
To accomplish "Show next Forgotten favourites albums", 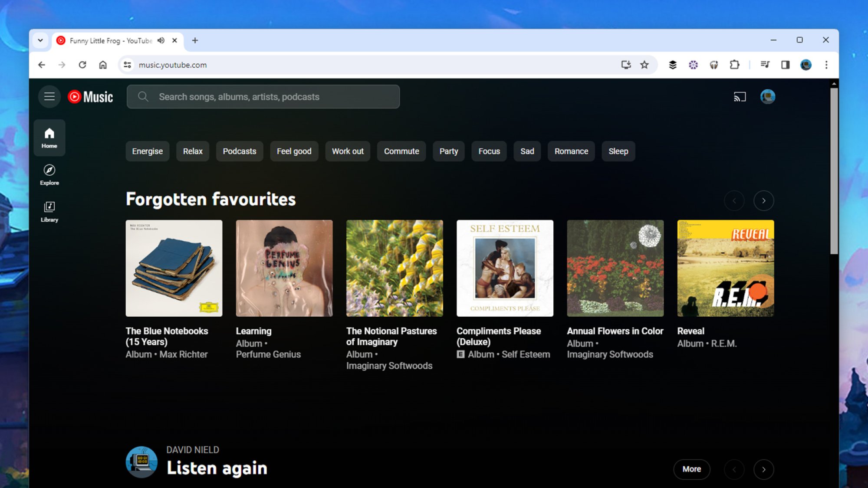I will tap(763, 200).
